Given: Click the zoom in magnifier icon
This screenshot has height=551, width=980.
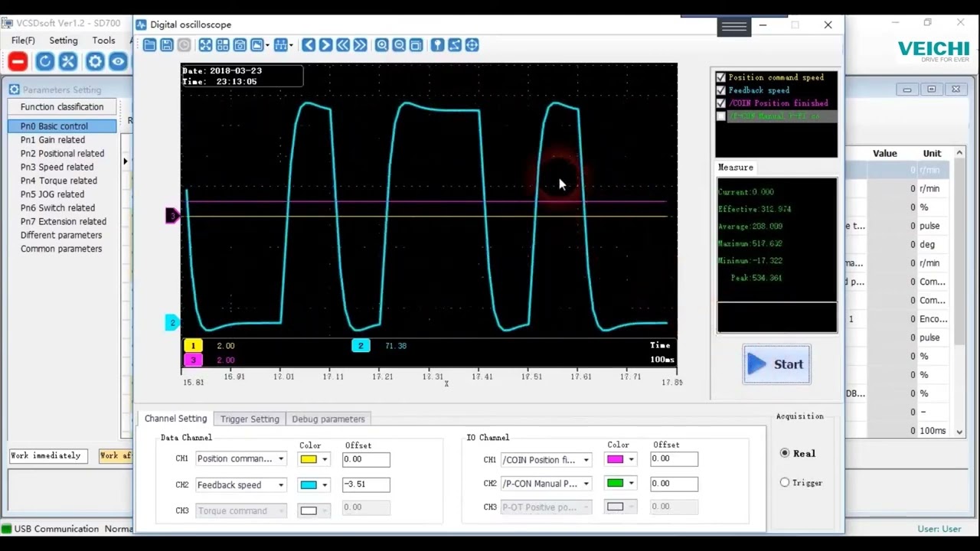Looking at the screenshot, I should tap(381, 45).
